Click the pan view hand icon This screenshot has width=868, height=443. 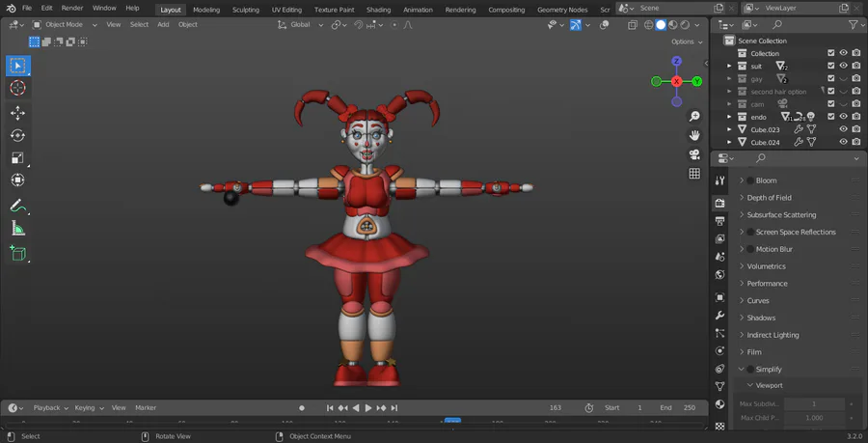[694, 135]
